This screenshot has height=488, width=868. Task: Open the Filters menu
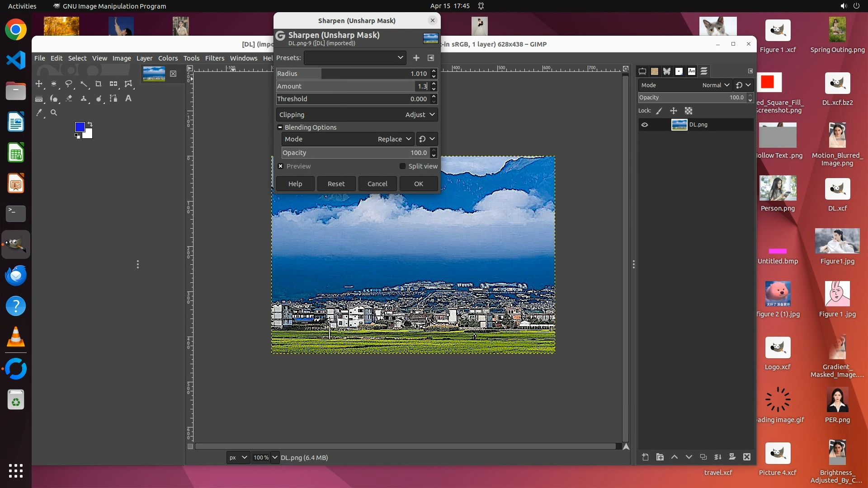click(x=214, y=58)
